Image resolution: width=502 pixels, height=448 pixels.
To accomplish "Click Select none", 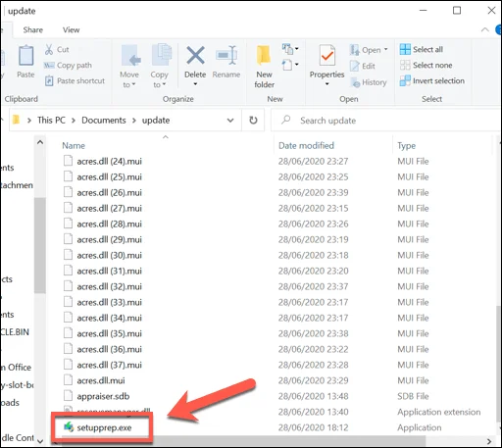I will (427, 65).
